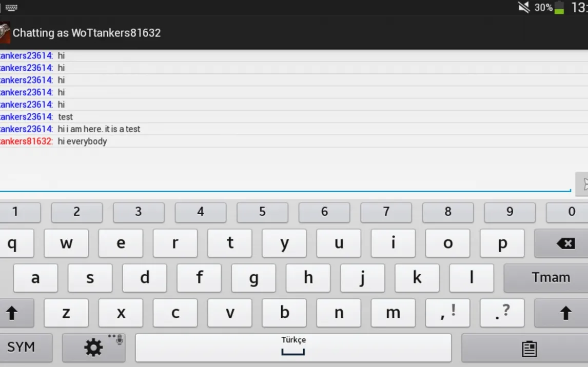
Task: Select the 'hi i am here' message row
Action: click(x=294, y=129)
